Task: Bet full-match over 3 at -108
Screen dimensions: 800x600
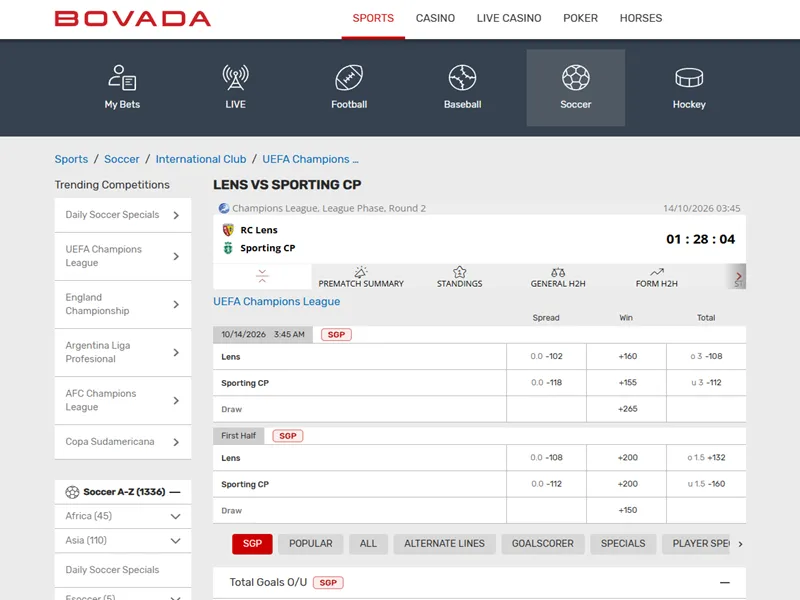Action: point(706,357)
